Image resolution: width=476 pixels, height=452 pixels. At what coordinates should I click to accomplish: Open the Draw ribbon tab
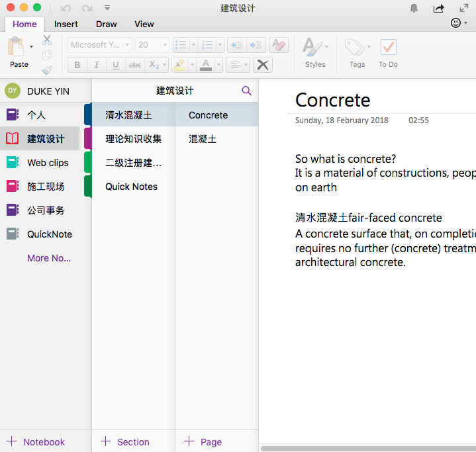point(106,24)
